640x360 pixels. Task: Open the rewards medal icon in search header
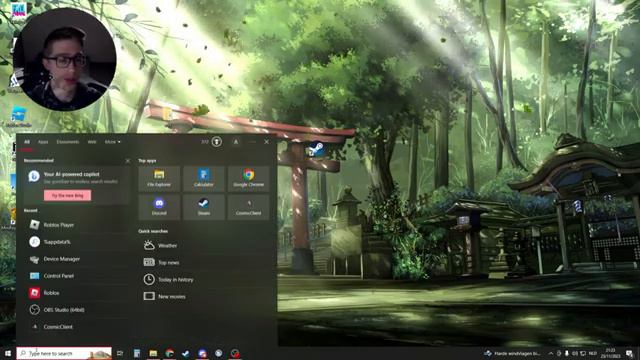coord(217,142)
